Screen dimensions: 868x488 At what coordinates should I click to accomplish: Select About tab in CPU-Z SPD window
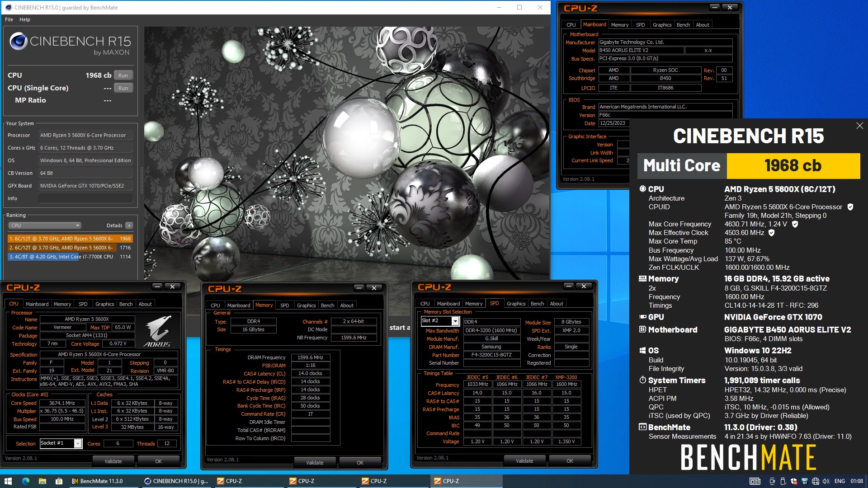click(x=557, y=304)
